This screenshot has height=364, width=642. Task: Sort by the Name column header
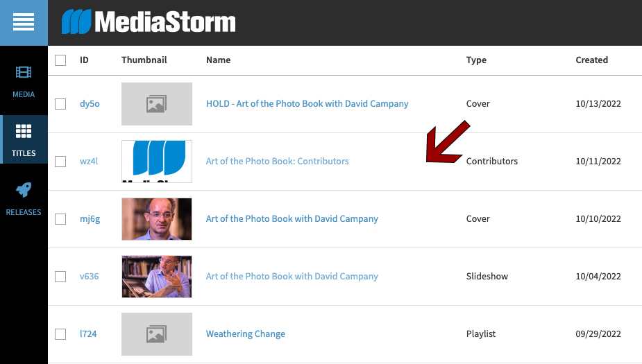(218, 60)
